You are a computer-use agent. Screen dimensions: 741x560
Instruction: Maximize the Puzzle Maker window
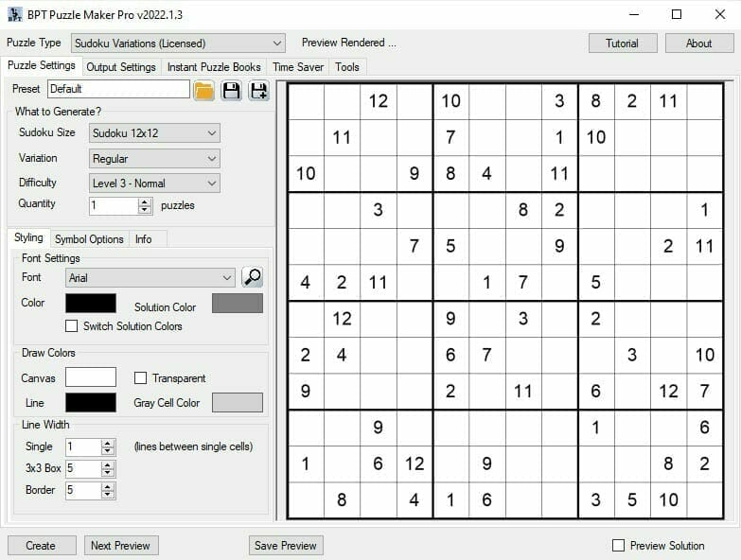pyautogui.click(x=677, y=14)
